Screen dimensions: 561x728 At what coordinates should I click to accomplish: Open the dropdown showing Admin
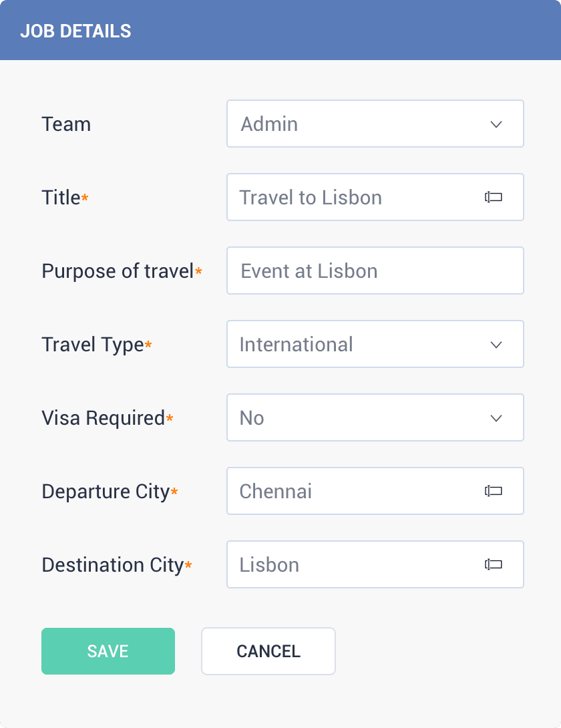(x=375, y=124)
